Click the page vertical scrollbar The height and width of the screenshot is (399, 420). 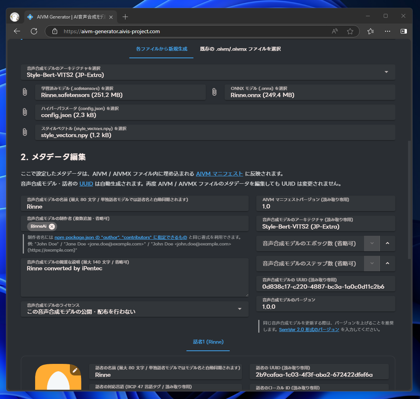(x=410, y=200)
